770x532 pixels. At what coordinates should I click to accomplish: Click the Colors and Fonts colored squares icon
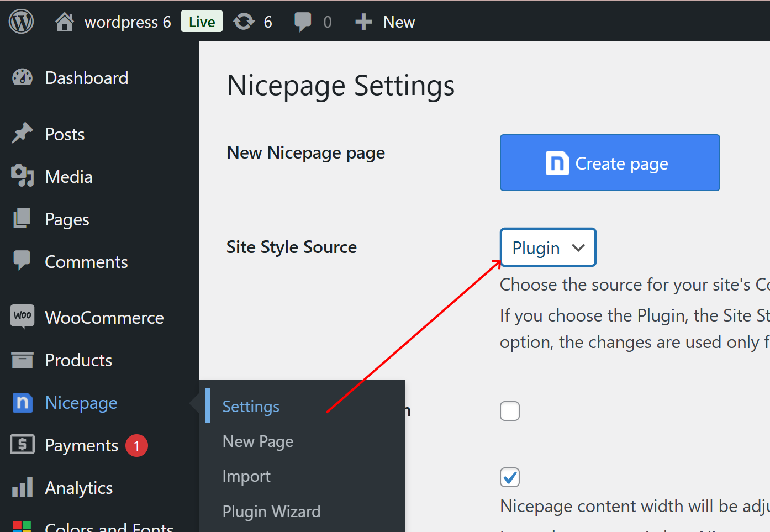point(22,526)
